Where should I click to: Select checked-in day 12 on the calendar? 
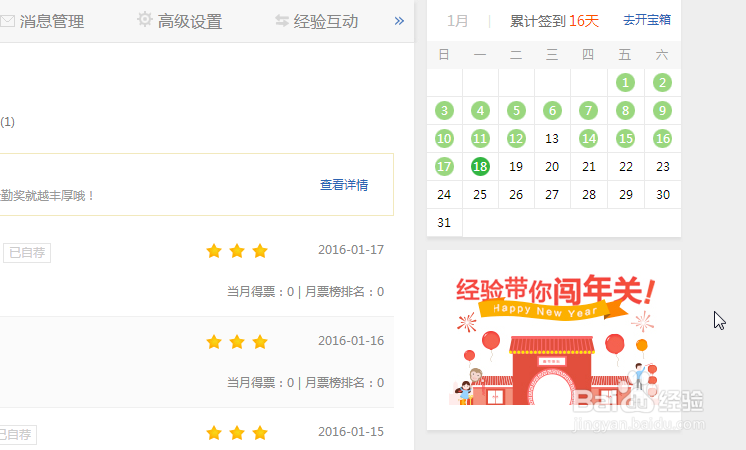pos(516,138)
